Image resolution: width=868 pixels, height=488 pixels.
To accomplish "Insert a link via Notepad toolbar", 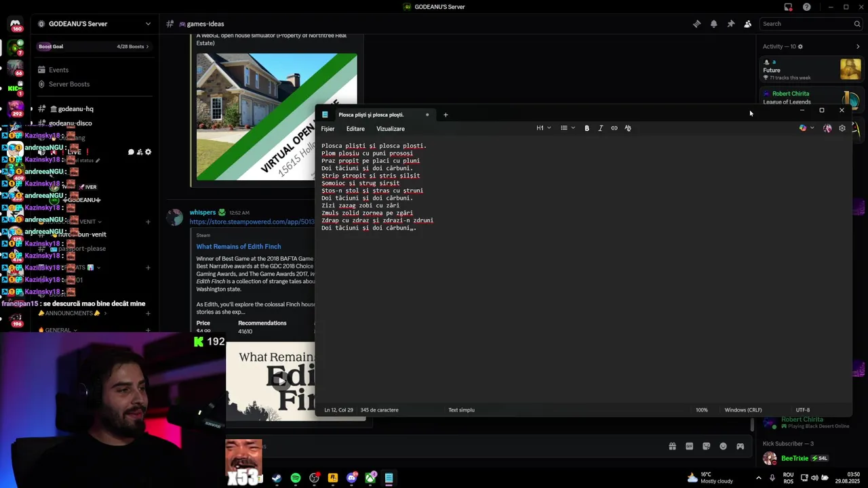I will coord(614,128).
